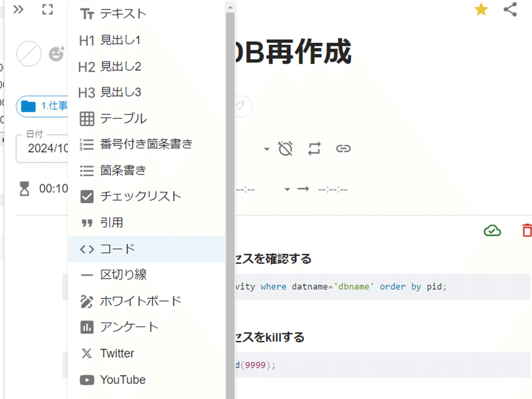Click the empty circle status icon

pos(29,54)
